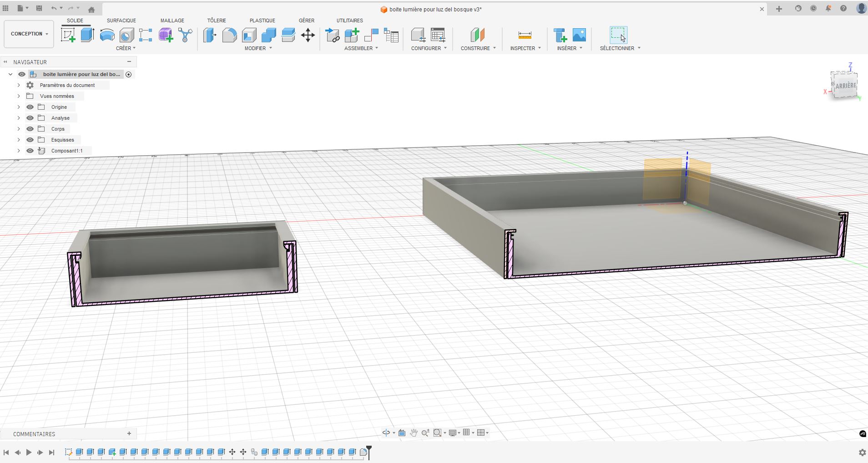Toggle visibility of Analyse folder
Screen dimensions: 868x463
(x=30, y=118)
